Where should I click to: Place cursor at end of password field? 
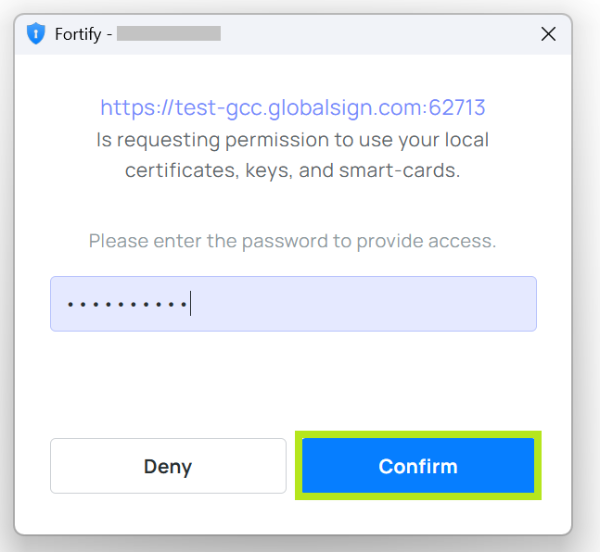pos(190,304)
